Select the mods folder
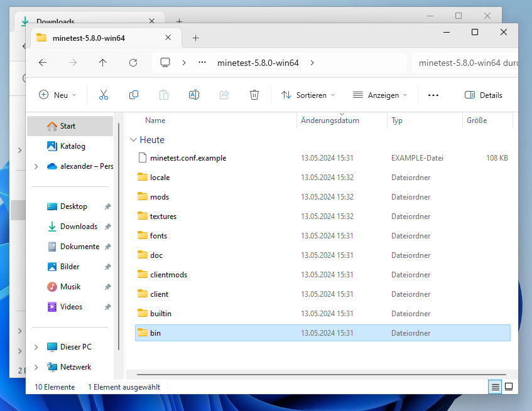Screen dimensions: 532x411 323,197
